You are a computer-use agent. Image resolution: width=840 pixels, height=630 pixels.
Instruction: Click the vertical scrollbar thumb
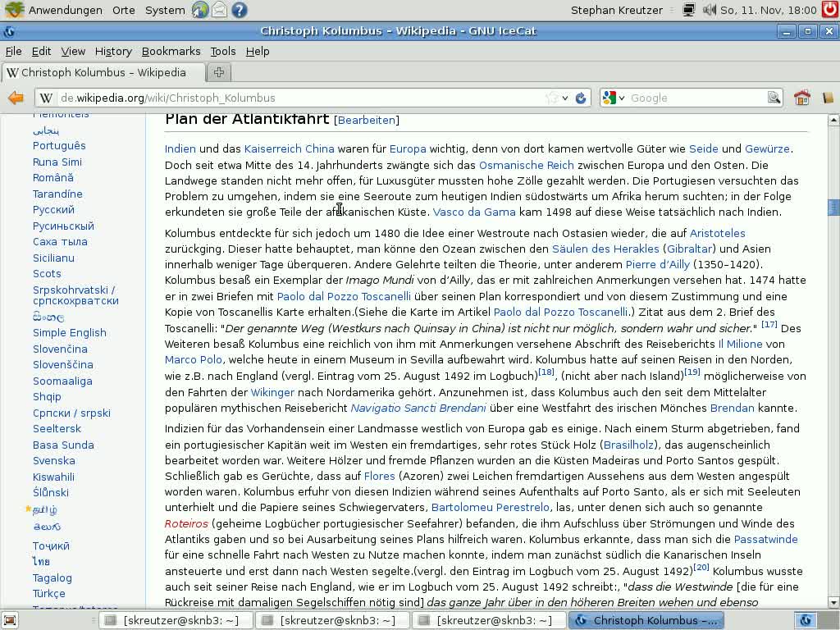(833, 207)
